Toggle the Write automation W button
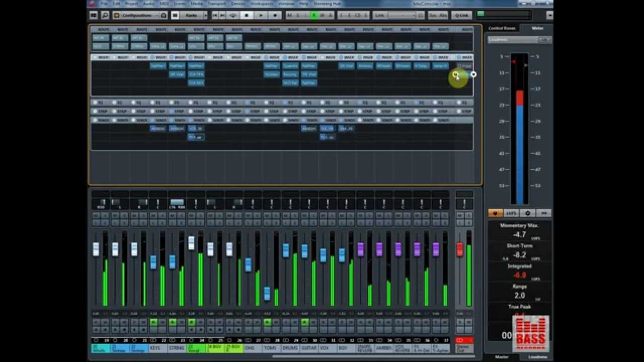Viewport: 644px width, 362px height. 322,16
